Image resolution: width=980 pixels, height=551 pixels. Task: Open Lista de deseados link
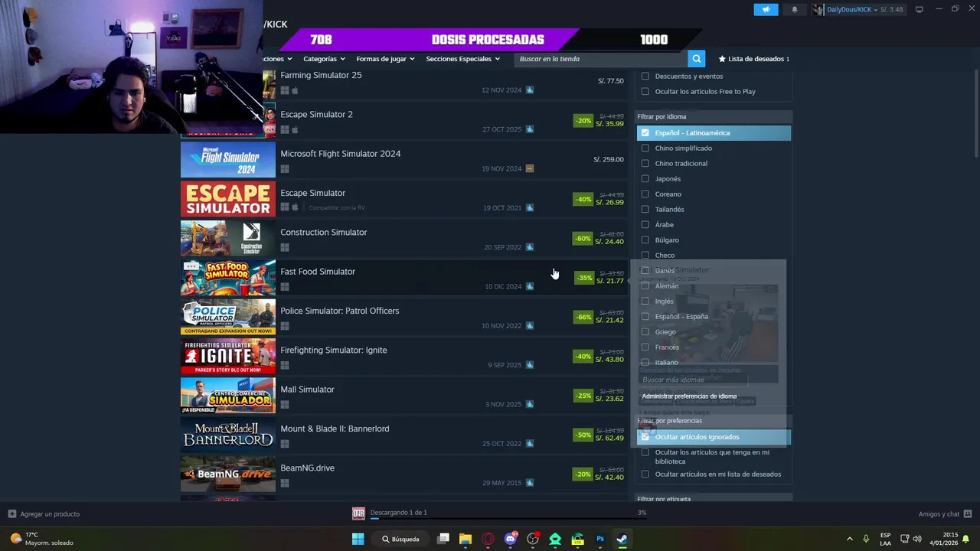pos(756,59)
